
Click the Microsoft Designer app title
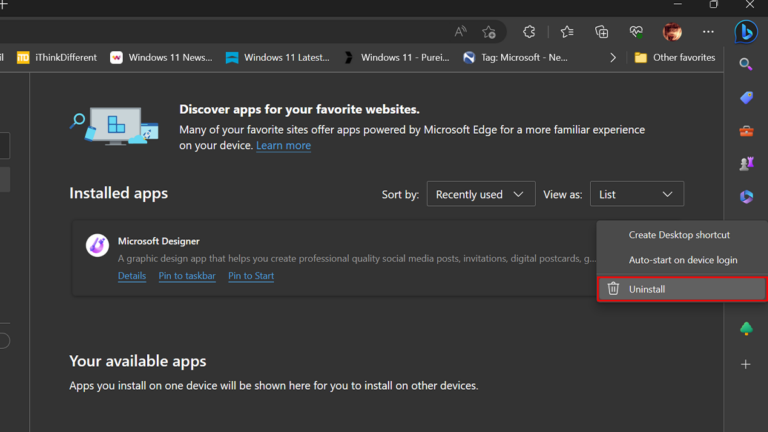coord(158,241)
